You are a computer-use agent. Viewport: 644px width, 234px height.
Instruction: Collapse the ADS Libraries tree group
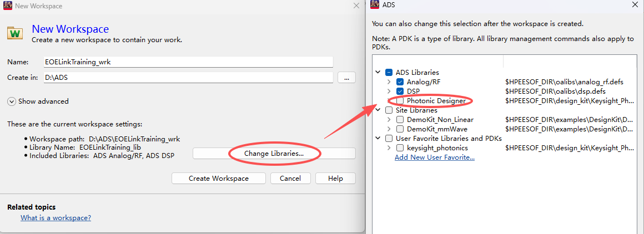point(378,72)
